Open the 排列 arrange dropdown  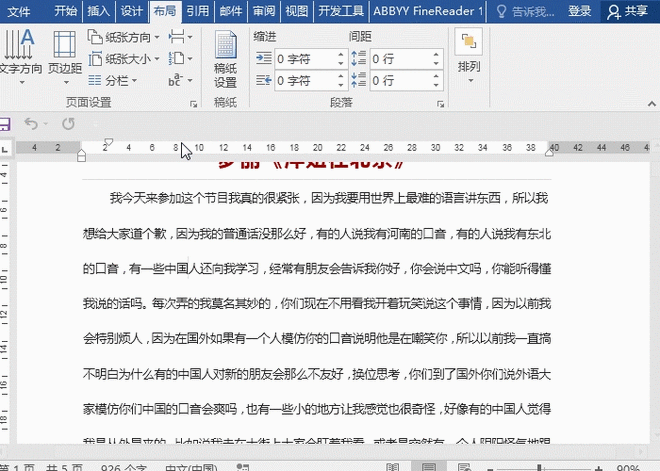469,56
